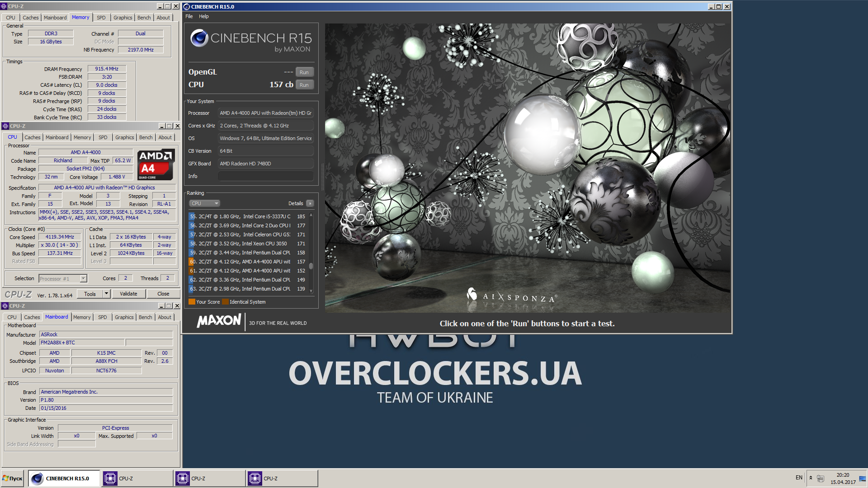Show hidden tray icons arrow

click(x=811, y=478)
